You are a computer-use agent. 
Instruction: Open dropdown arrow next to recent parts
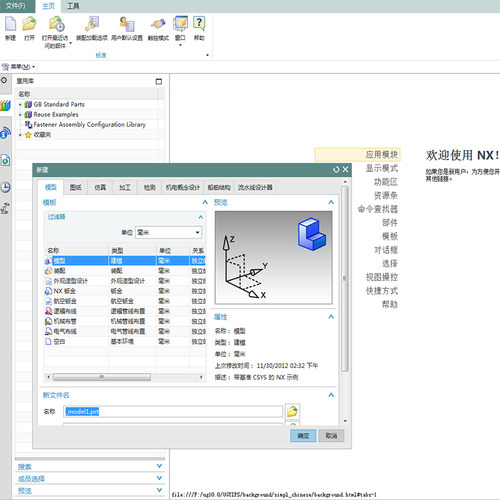[70, 43]
